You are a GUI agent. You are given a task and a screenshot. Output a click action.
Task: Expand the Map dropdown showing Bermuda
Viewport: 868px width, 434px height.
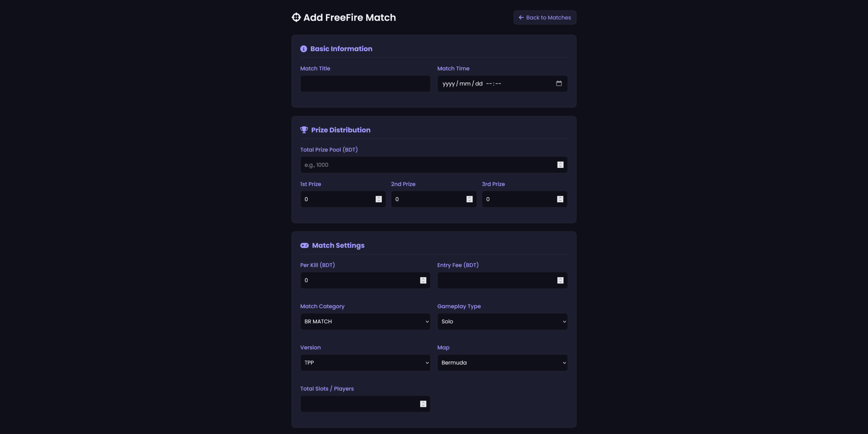coord(502,363)
